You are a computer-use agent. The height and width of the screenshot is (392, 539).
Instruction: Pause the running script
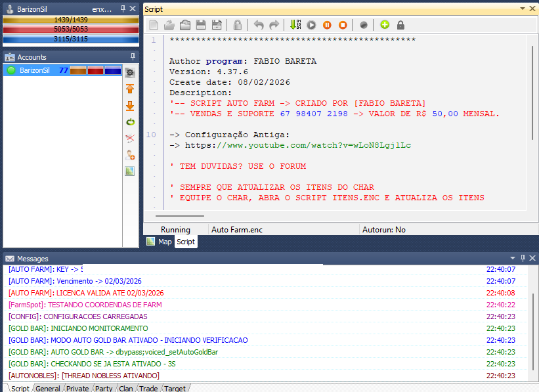327,25
